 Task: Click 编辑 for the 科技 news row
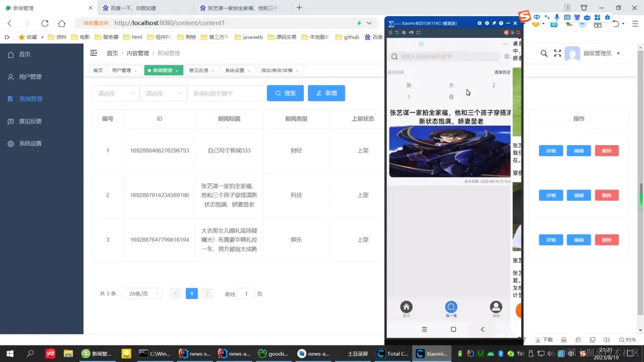579,196
